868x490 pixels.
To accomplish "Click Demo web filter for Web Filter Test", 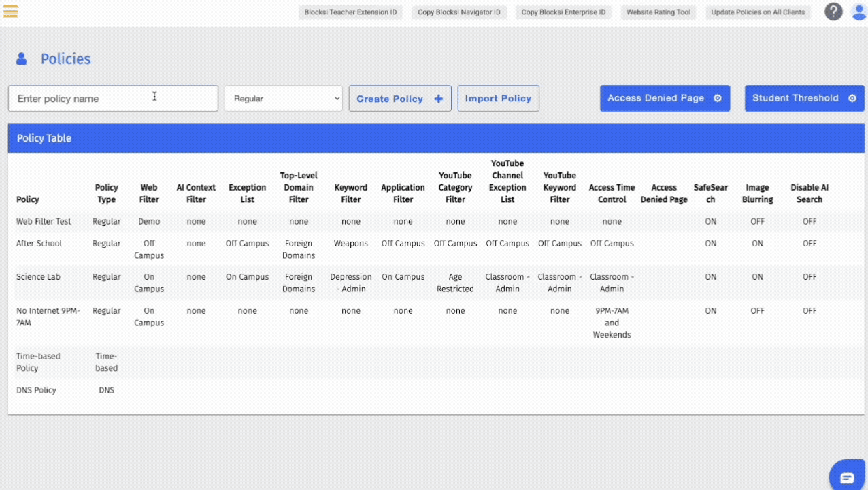I will click(x=149, y=221).
